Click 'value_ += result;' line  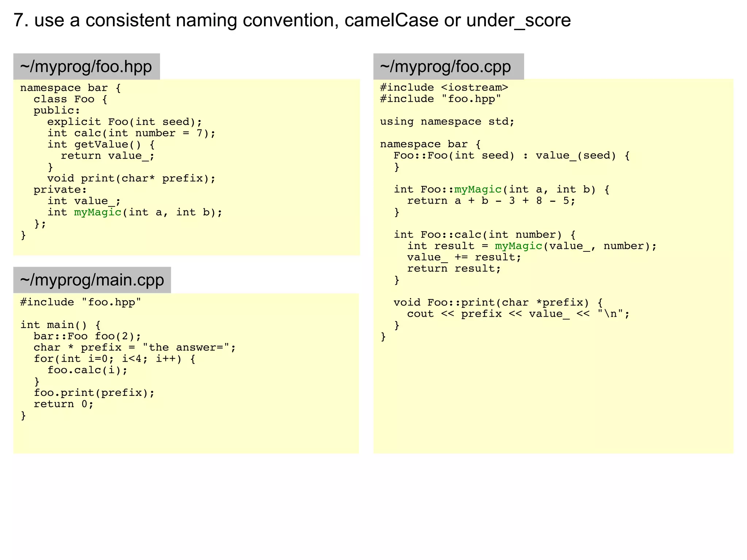(x=464, y=258)
